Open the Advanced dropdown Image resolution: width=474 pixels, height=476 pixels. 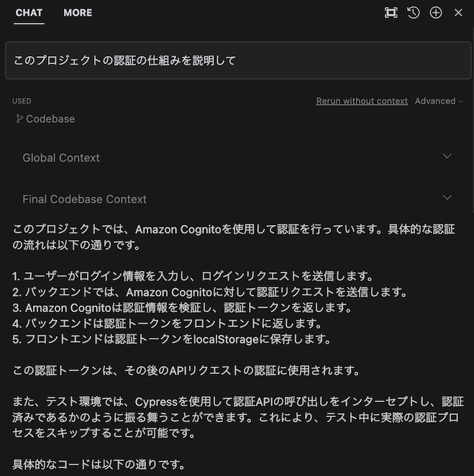click(x=439, y=101)
